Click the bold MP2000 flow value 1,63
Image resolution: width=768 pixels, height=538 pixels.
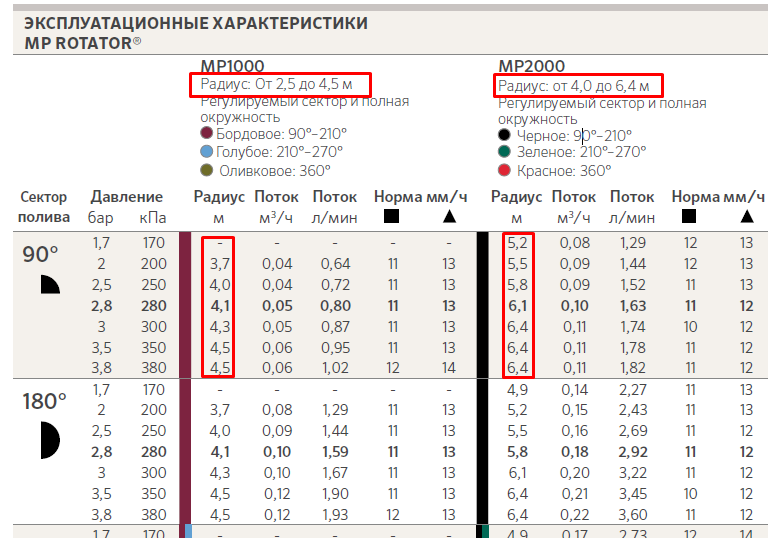coord(633,306)
